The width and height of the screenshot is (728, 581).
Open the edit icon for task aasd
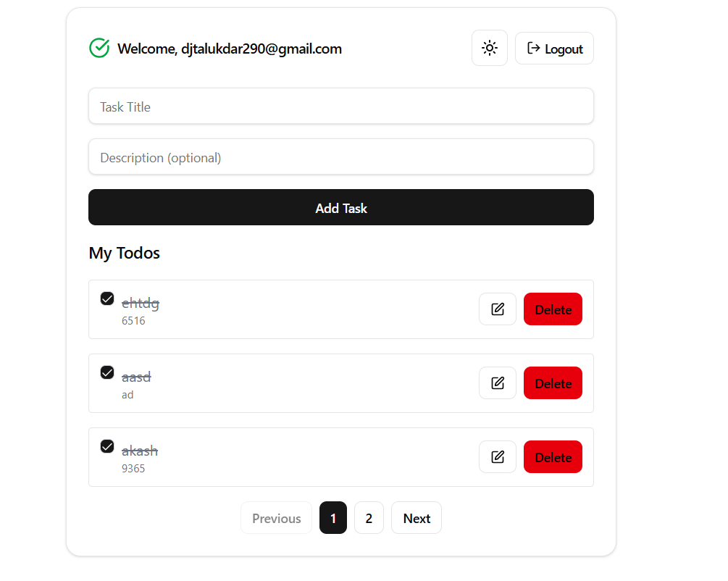click(x=498, y=383)
